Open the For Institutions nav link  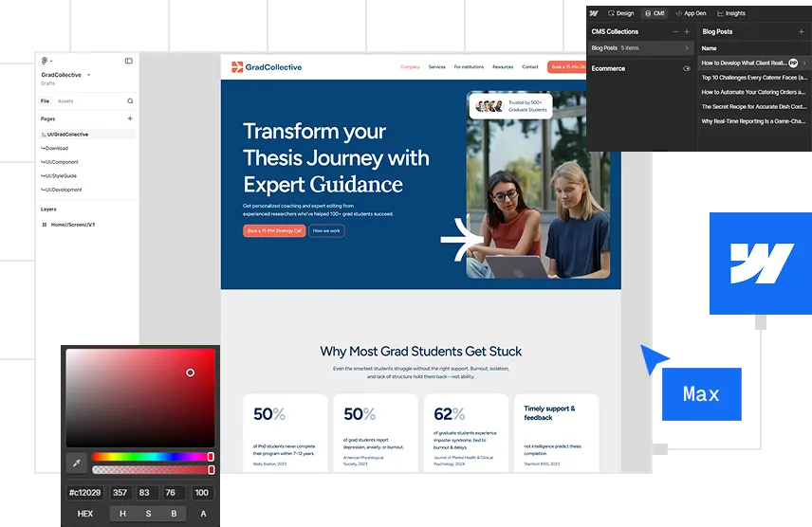pyautogui.click(x=469, y=66)
